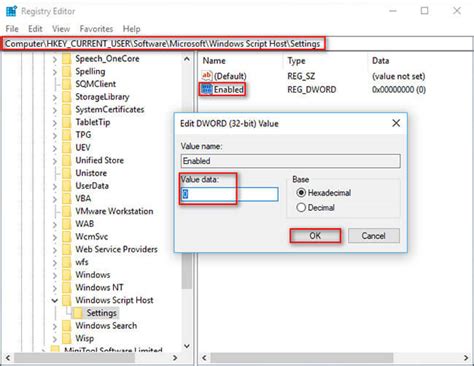Select the Settings folder icon
The width and height of the screenshot is (474, 366).
coord(78,313)
